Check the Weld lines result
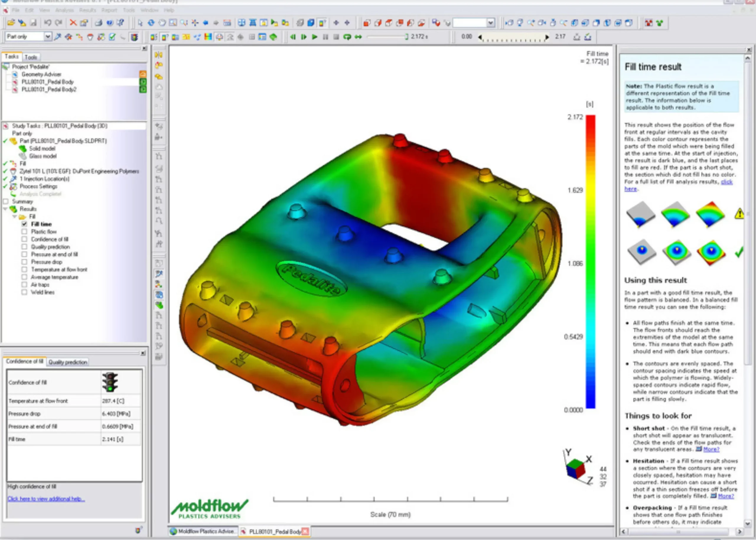 24,292
